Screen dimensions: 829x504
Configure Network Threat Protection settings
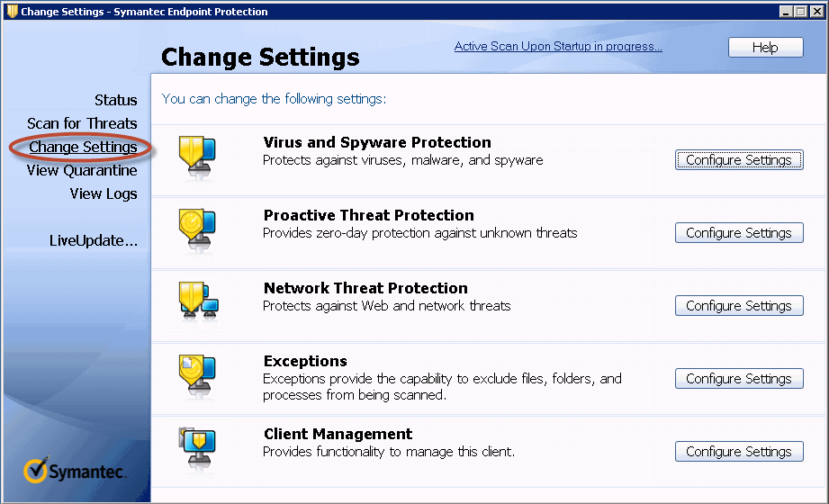738,305
